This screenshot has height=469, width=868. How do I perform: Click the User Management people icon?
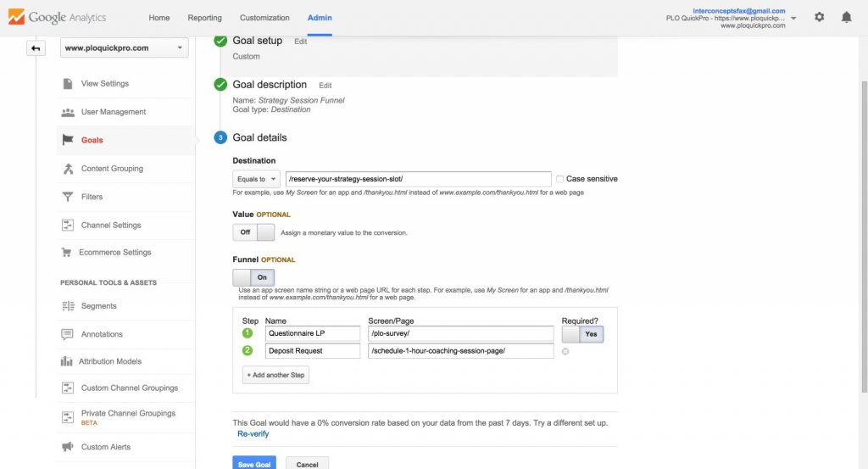(68, 112)
